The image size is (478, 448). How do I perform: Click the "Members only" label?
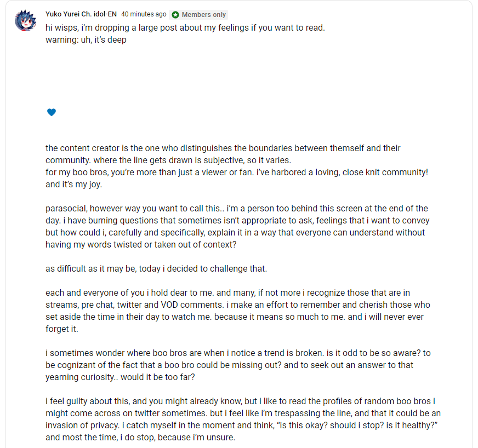tap(203, 15)
